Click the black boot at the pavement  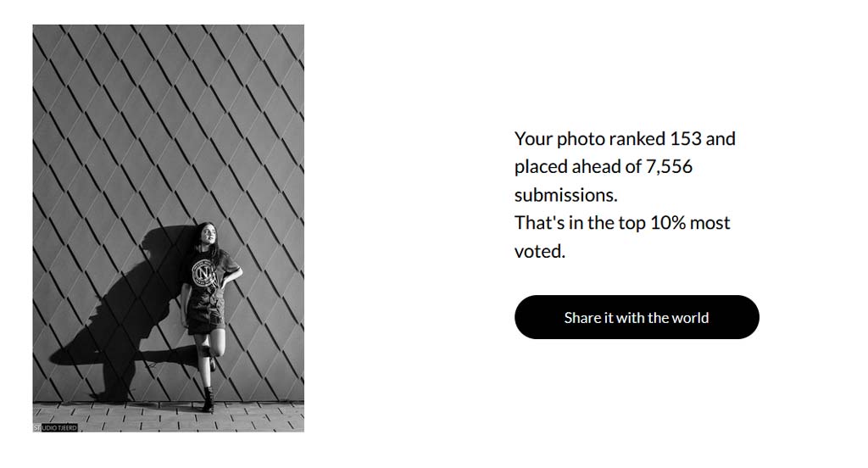coord(207,401)
